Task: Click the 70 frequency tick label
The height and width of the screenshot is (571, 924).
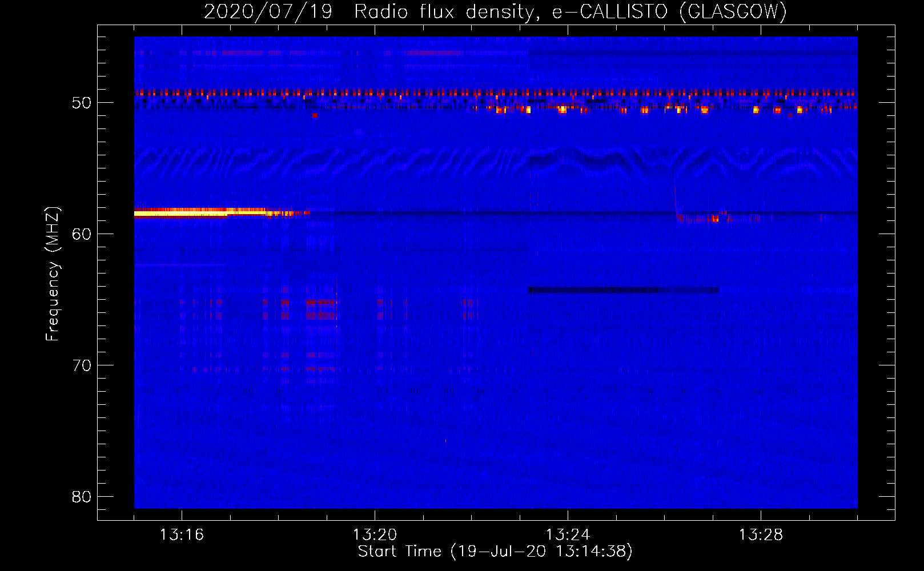Action: pos(82,365)
